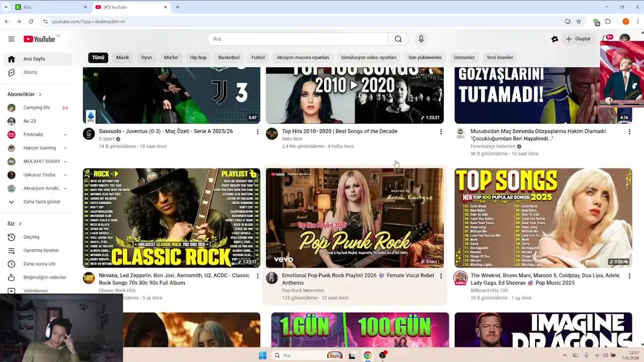
Task: Open Camping life subscription channel
Action: [x=36, y=108]
